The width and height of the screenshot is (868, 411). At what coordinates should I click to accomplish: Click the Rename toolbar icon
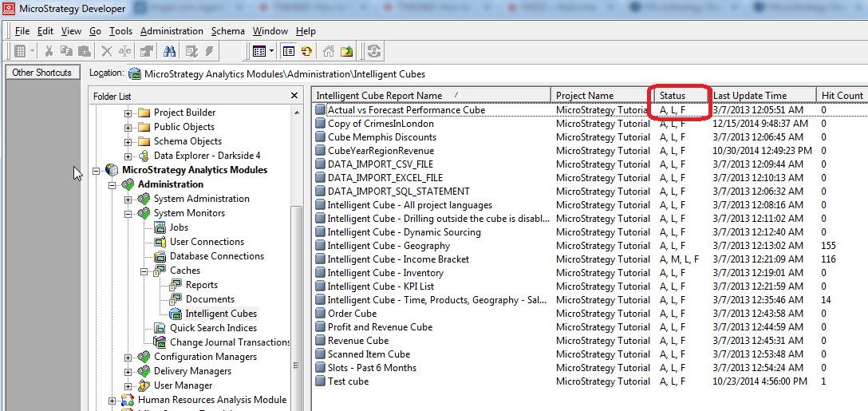click(x=124, y=51)
